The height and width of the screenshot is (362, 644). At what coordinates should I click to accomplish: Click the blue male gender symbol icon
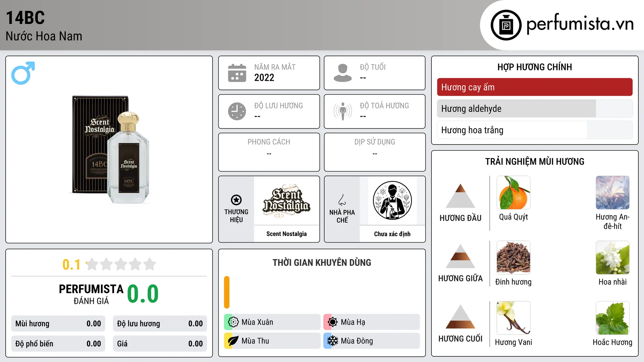23,73
